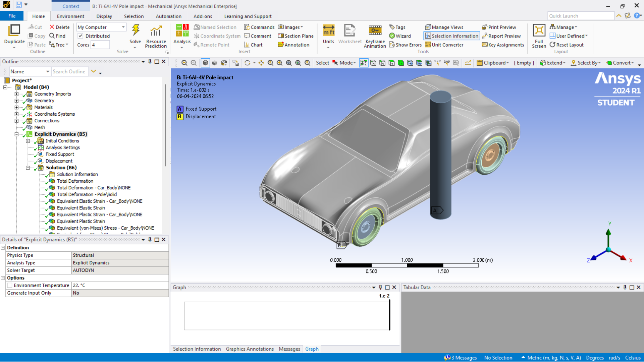Open the Unit Converter

[444, 45]
